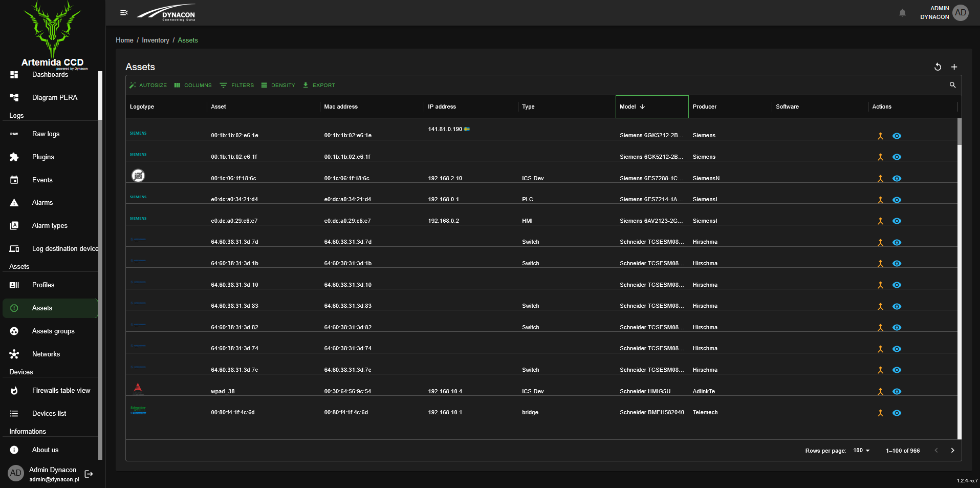Open orange merge action for 00:1b:1b:02:e6:1e
980x488 pixels.
click(x=880, y=136)
